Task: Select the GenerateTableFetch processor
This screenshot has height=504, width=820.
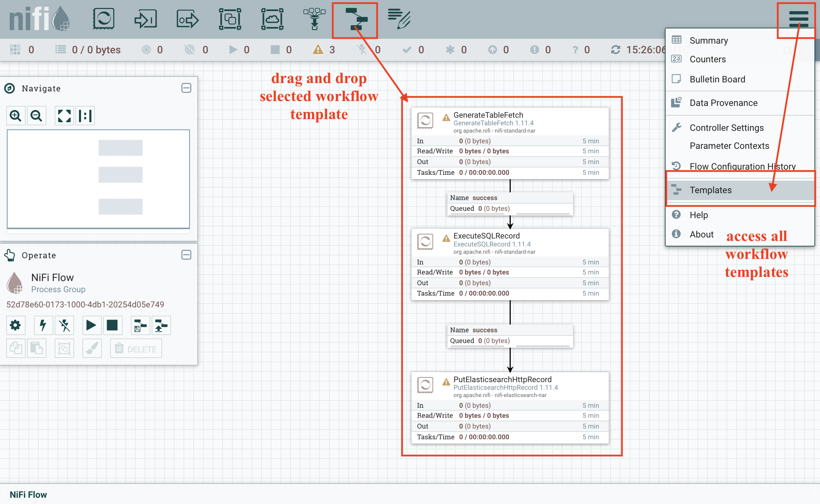Action: pyautogui.click(x=510, y=143)
